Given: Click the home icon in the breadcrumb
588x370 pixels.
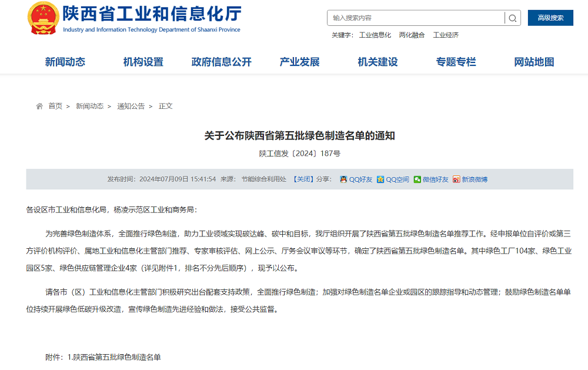Looking at the screenshot, I should 39,106.
